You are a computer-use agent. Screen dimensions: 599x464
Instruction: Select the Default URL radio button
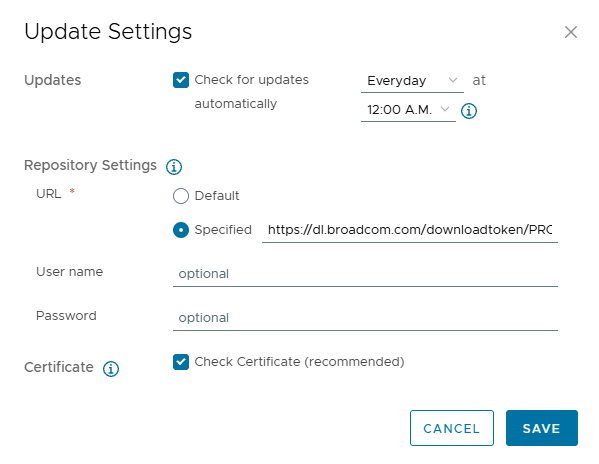pos(181,196)
